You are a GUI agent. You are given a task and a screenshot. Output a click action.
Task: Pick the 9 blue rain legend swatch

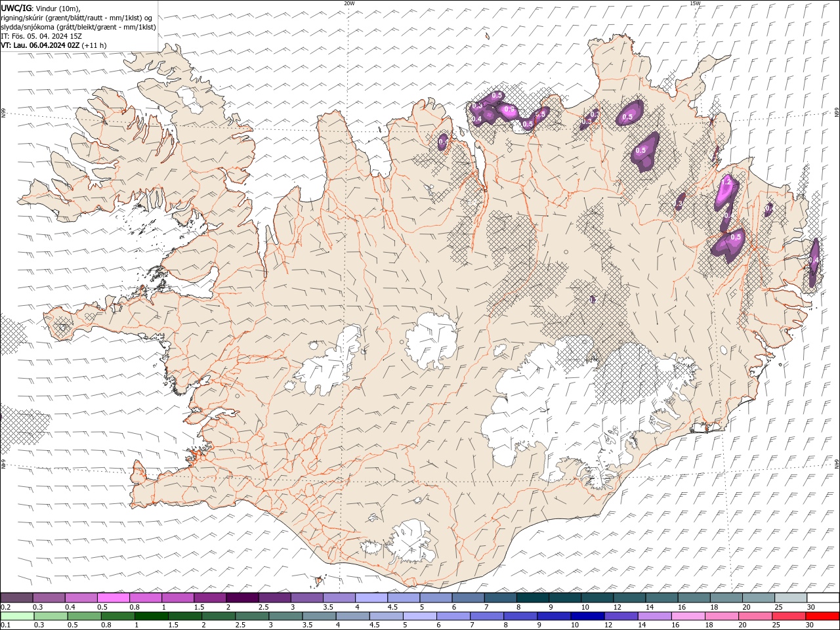pyautogui.click(x=554, y=616)
